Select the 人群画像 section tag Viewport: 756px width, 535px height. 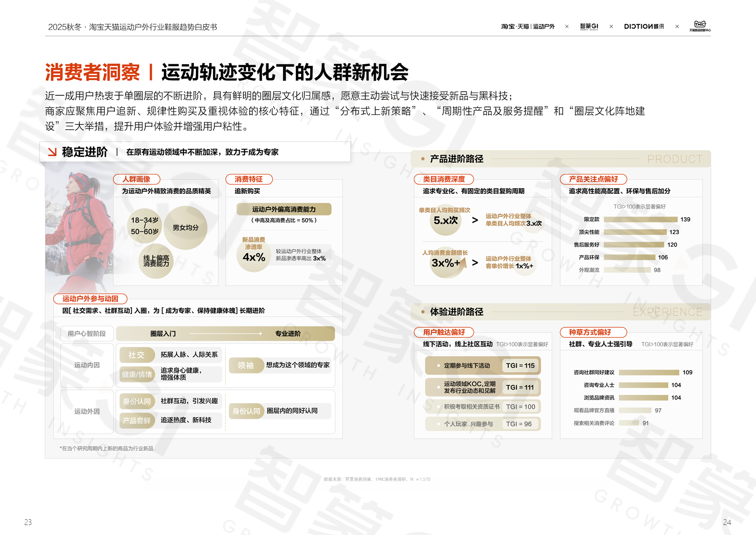click(x=136, y=179)
